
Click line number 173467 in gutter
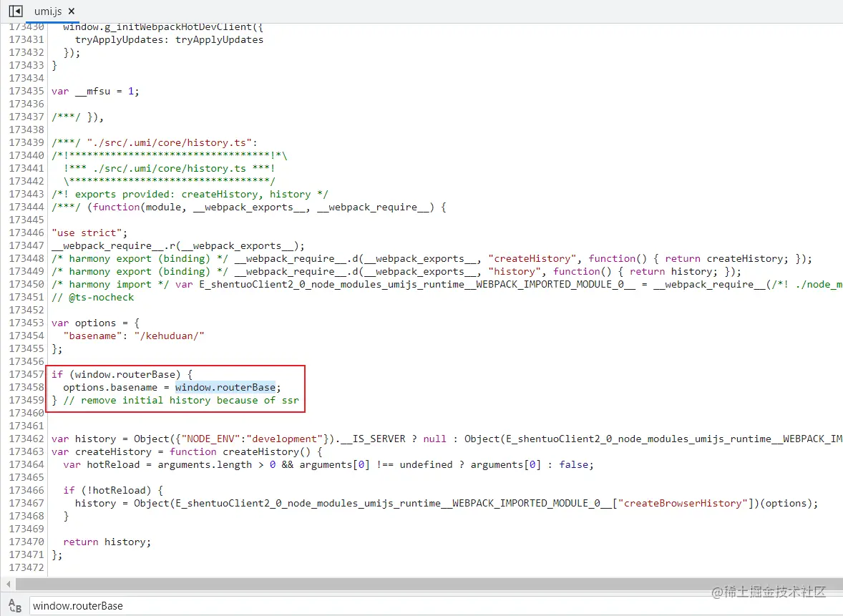[x=26, y=503]
